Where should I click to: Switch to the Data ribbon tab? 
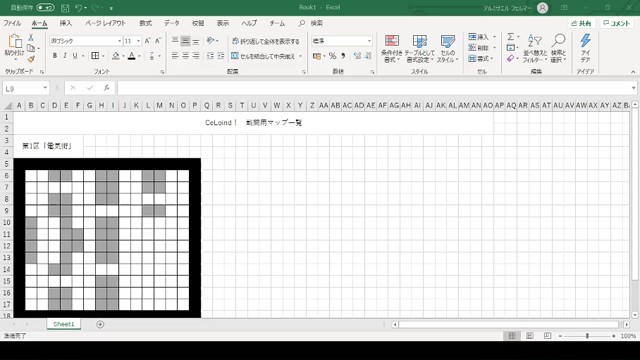[x=172, y=23]
